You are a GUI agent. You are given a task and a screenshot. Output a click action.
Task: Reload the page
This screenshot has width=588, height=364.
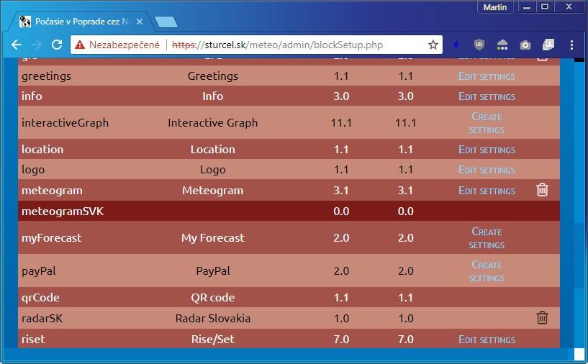[x=57, y=45]
